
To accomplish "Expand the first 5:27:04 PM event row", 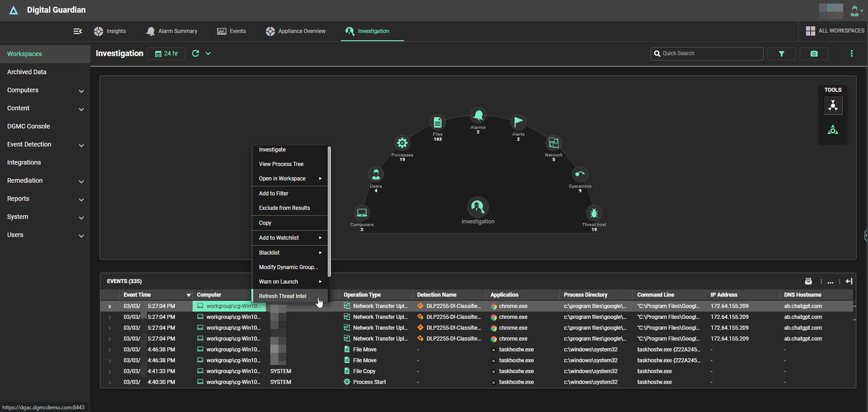I will click(109, 307).
